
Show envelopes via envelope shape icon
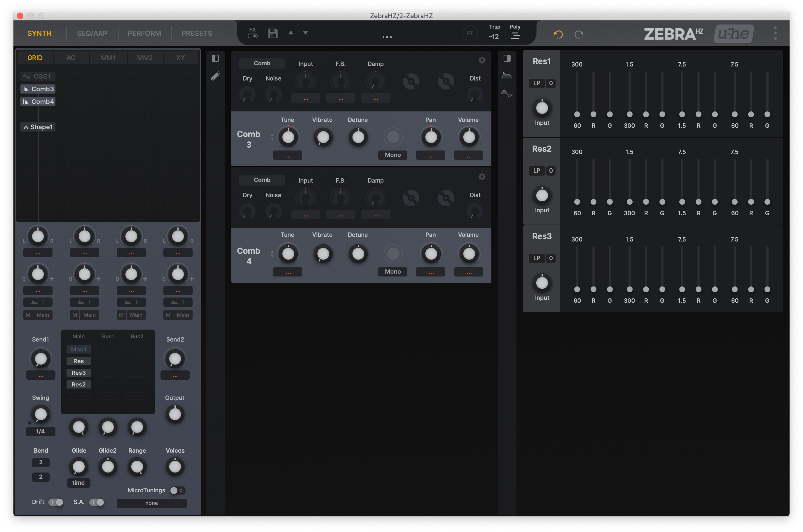[507, 75]
